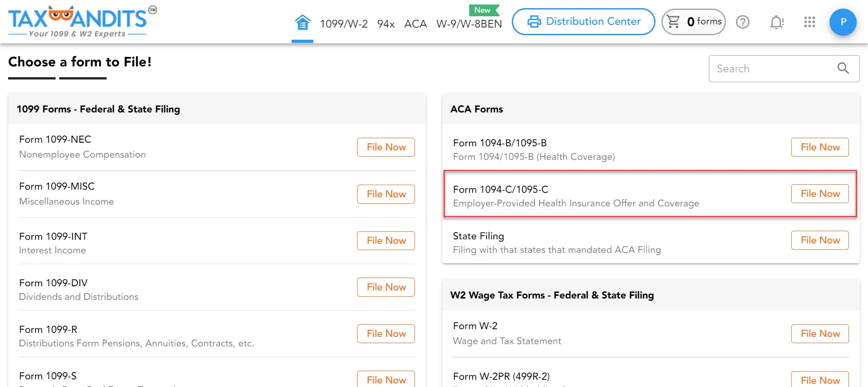File Now for Form 1094-B/1095-B
The height and width of the screenshot is (387, 868).
pos(820,147)
